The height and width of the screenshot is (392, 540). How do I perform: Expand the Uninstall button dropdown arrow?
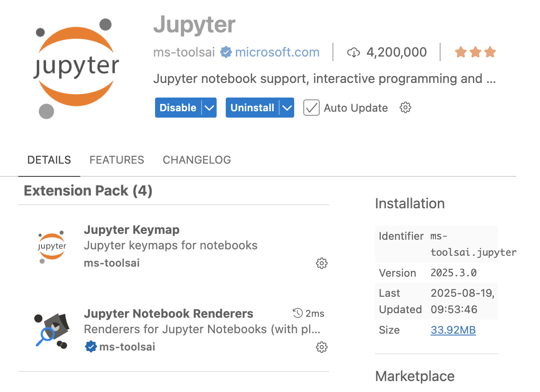click(286, 108)
